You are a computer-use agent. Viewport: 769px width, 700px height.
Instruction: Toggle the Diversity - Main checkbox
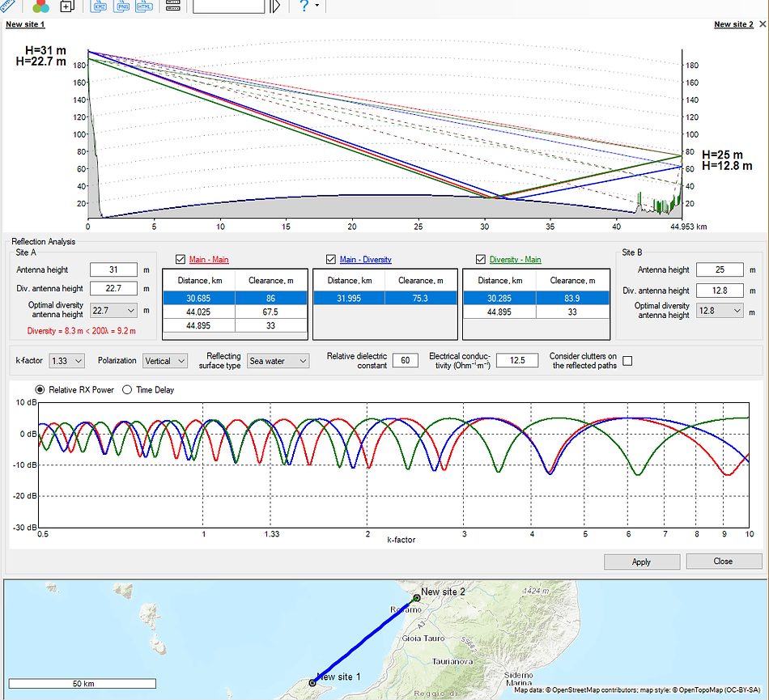[481, 259]
